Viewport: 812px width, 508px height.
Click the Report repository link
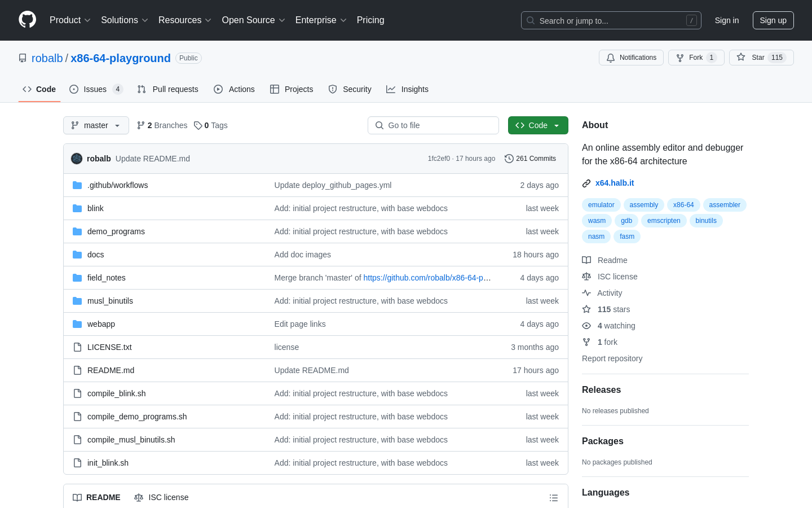point(612,358)
